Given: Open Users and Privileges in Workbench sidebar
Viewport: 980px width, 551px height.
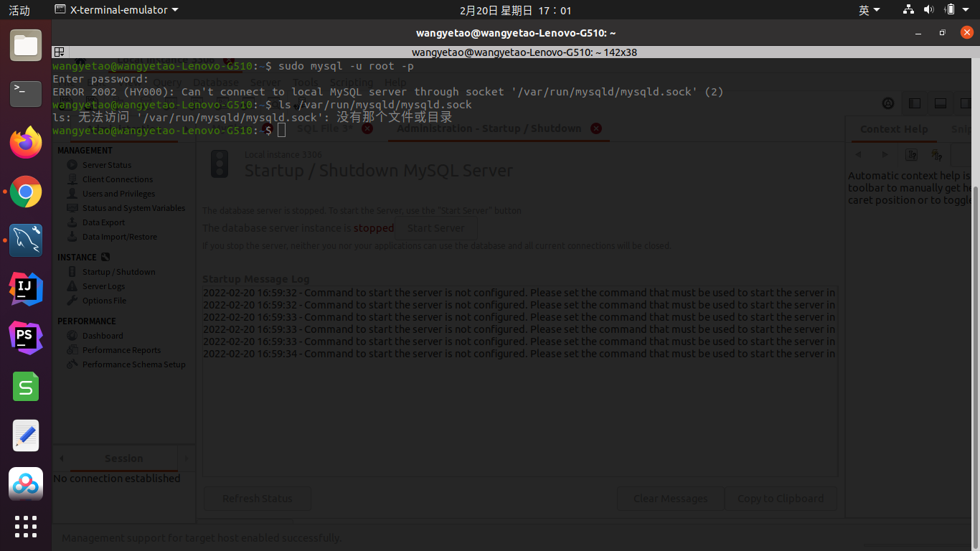Looking at the screenshot, I should [118, 194].
